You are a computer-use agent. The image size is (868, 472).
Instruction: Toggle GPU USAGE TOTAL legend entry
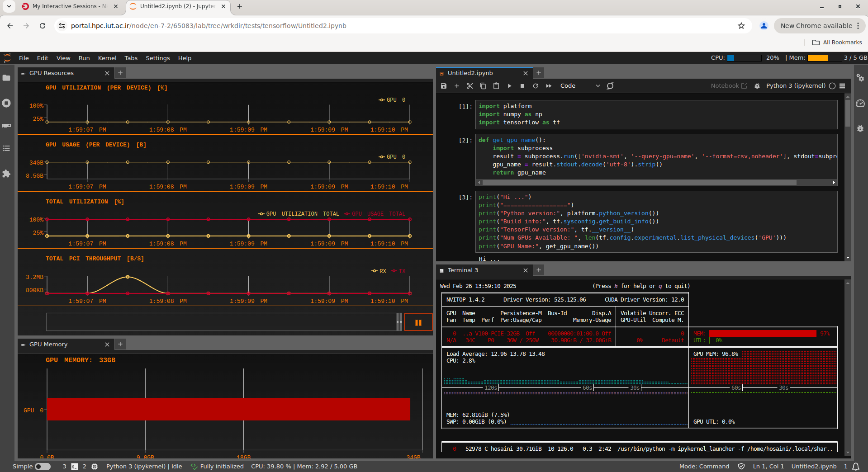pyautogui.click(x=375, y=214)
